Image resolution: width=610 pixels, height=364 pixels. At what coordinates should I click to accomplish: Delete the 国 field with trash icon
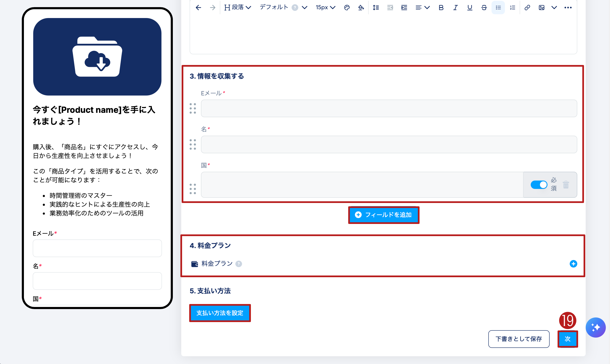(x=566, y=185)
